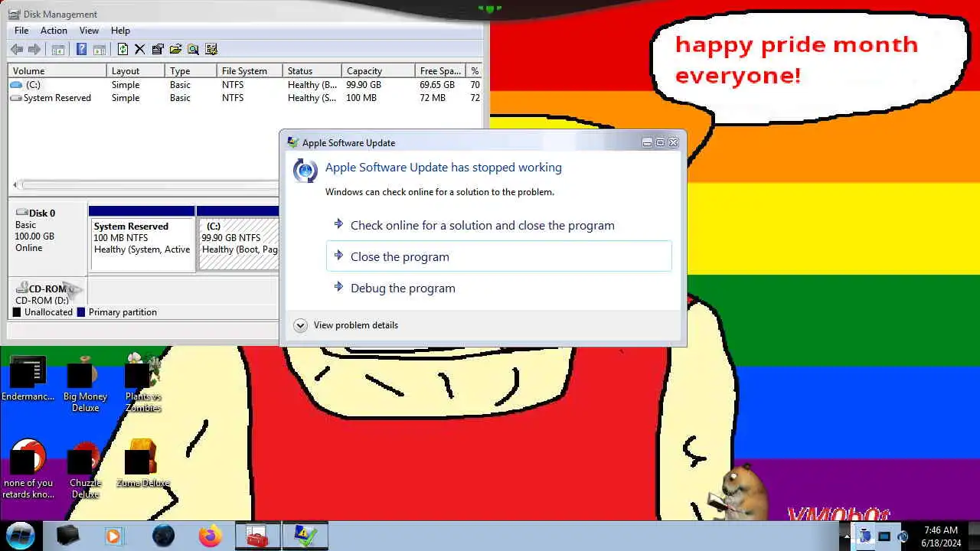The width and height of the screenshot is (980, 551).
Task: Open the Windows Start orb
Action: 21,535
